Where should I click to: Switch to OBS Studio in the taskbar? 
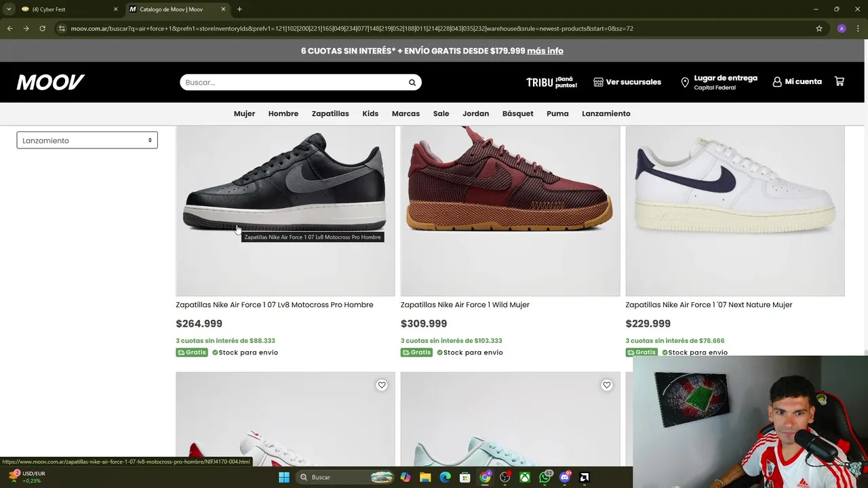tap(505, 477)
